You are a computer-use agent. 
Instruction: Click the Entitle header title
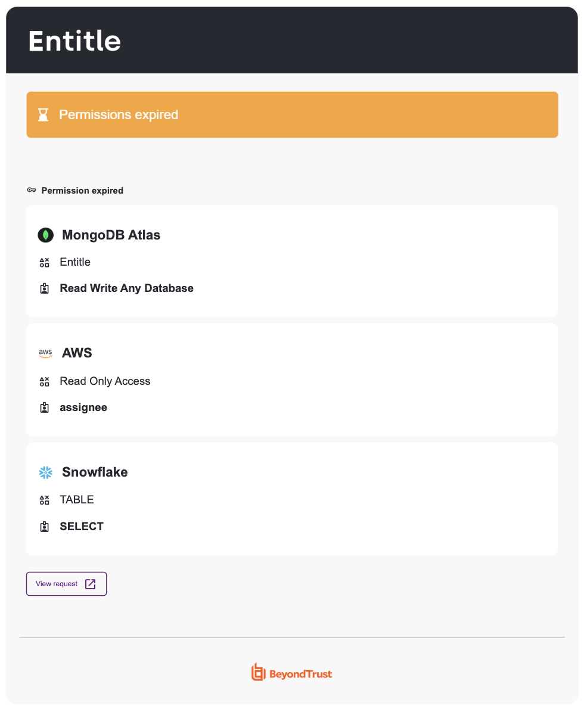[x=74, y=41]
